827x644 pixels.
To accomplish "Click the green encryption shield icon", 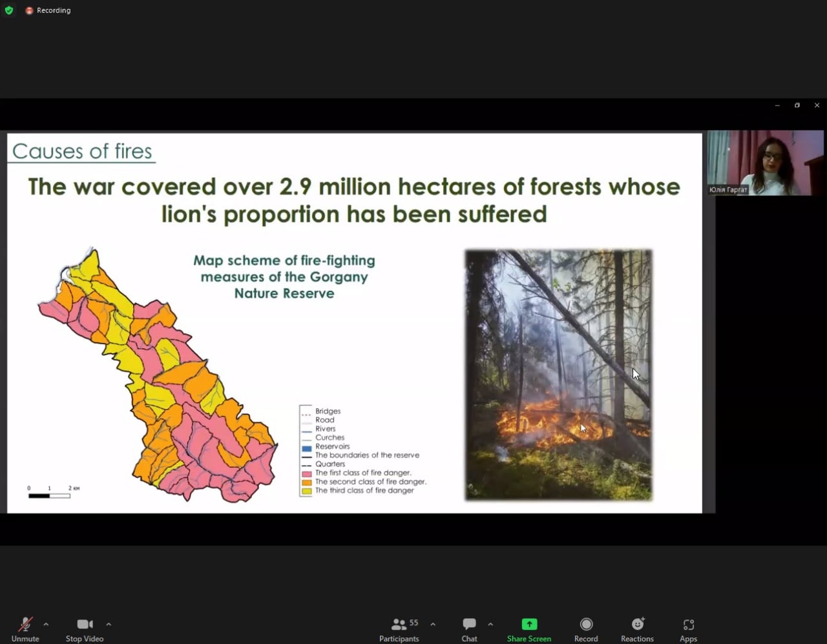I will pos(9,10).
